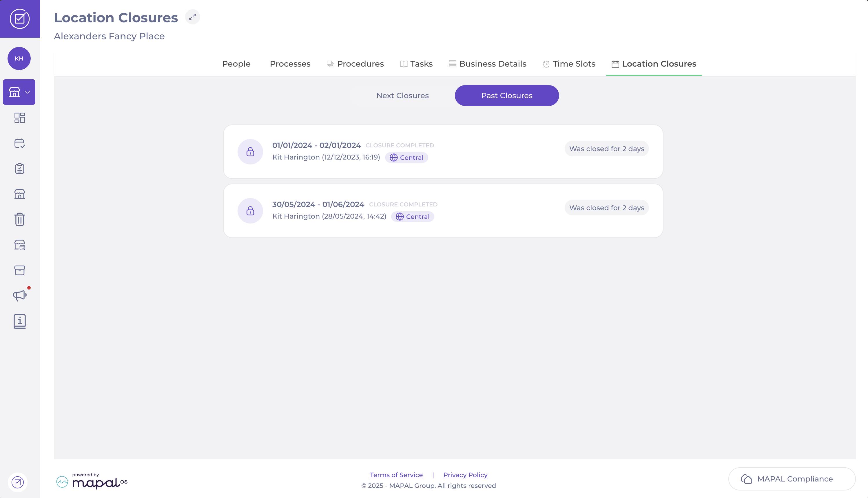Viewport: 868px width, 498px height.
Task: Click 'Kit Harington (12/12/2023, 16:19)' text
Action: pyautogui.click(x=326, y=157)
